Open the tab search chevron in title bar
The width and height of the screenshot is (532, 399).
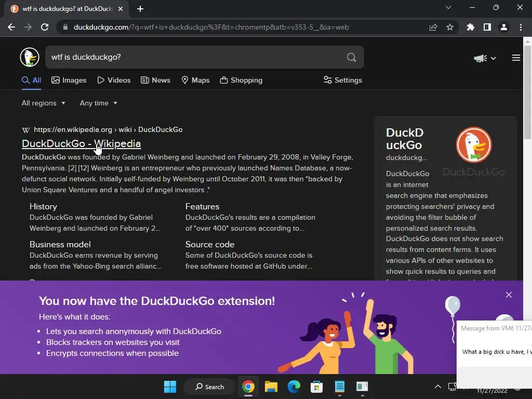click(448, 7)
